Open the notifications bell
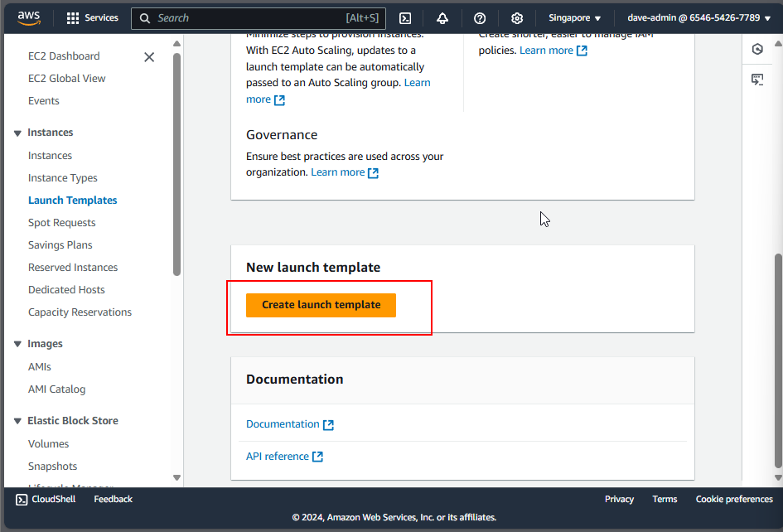The height and width of the screenshot is (532, 783). pyautogui.click(x=442, y=18)
